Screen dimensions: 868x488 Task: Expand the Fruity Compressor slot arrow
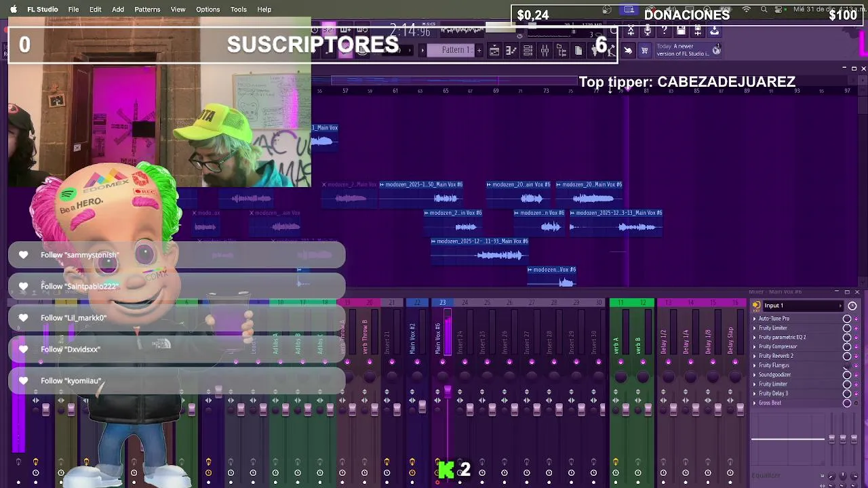click(x=754, y=346)
